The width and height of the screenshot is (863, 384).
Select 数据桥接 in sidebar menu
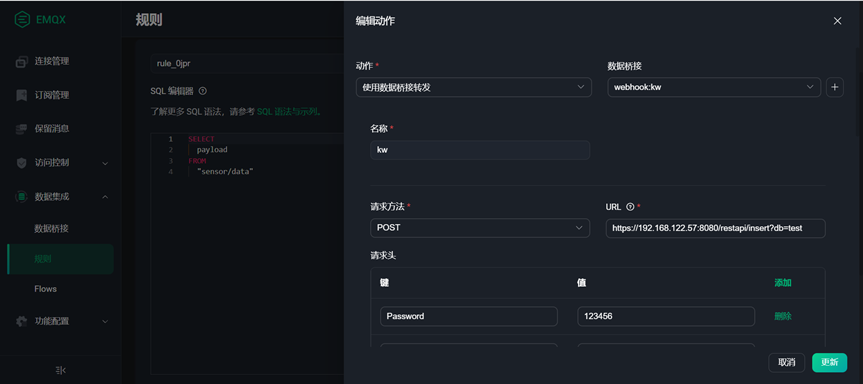point(52,228)
